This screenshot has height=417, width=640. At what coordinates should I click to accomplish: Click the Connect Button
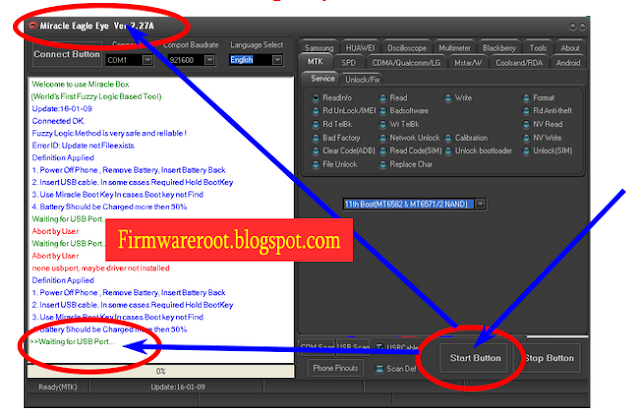67,54
